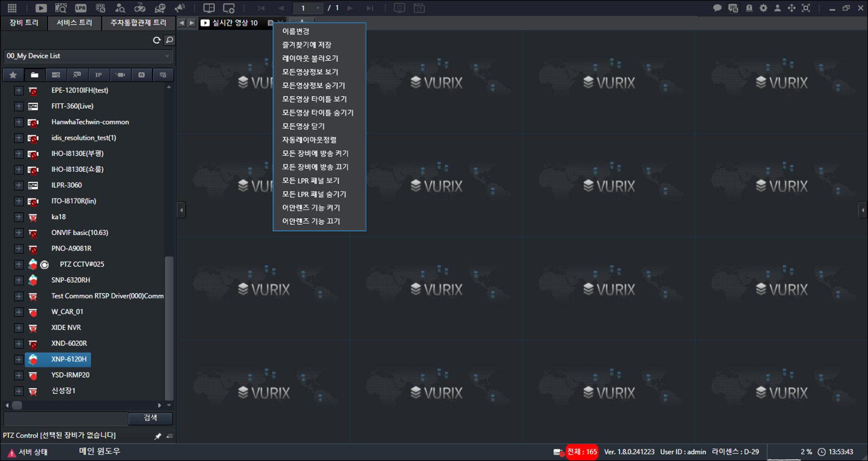Image resolution: width=868 pixels, height=461 pixels.
Task: Expand the YSD-IRMP20 node
Action: [19, 375]
